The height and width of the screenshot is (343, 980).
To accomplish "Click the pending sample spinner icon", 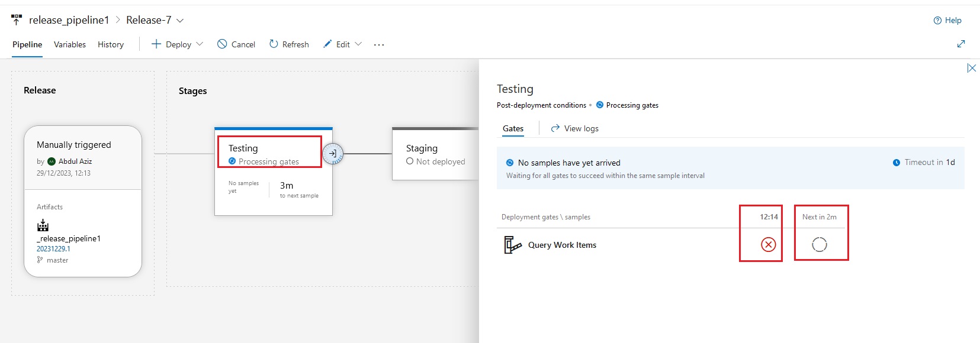I will [x=820, y=244].
